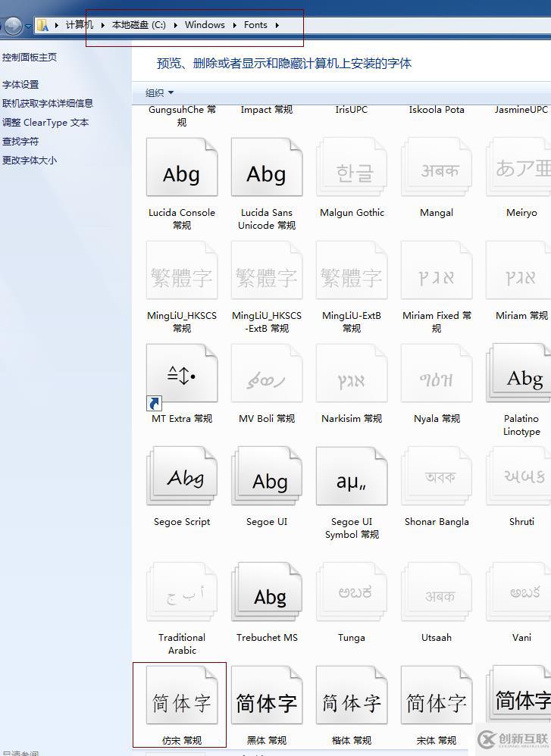Click the Fonts folder icon in address bar
Image resolution: width=551 pixels, height=756 pixels.
click(x=43, y=26)
